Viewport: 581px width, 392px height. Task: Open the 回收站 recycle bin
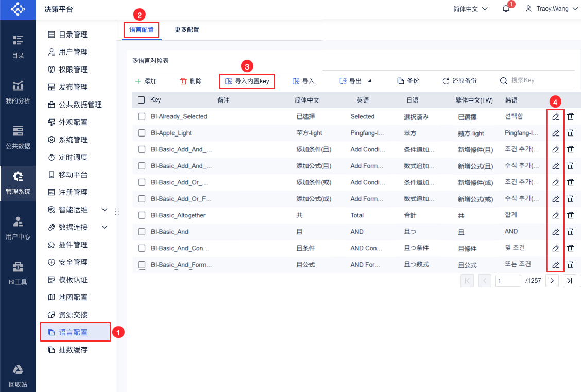pyautogui.click(x=18, y=376)
